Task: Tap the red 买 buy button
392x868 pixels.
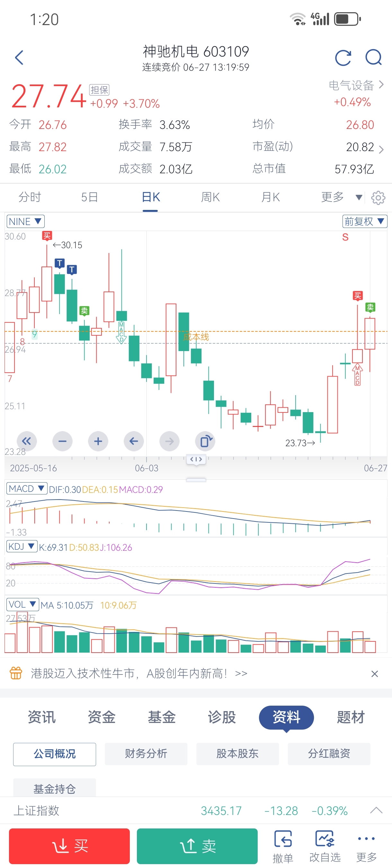Action: [x=69, y=846]
